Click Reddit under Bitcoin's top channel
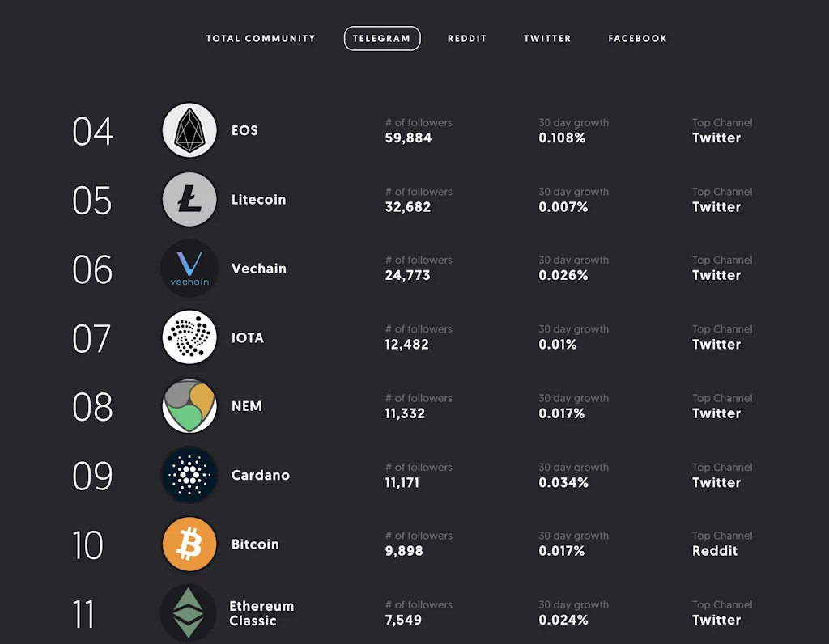Image resolution: width=829 pixels, height=644 pixels. tap(716, 551)
